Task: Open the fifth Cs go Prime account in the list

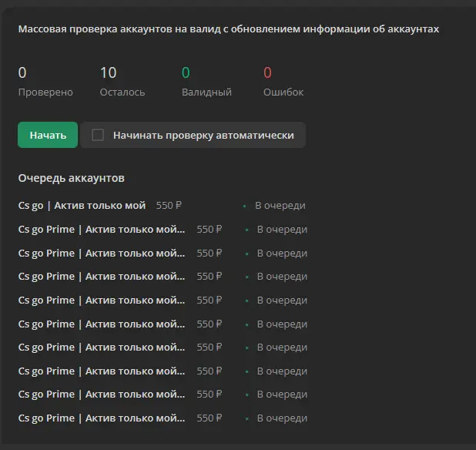Action: (102, 324)
